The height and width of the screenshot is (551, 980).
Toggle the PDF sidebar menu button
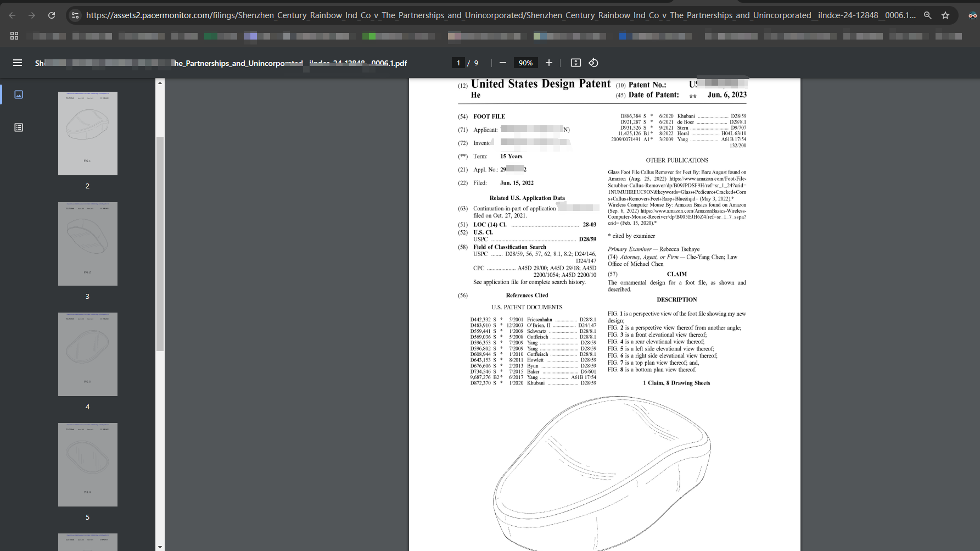click(x=18, y=63)
